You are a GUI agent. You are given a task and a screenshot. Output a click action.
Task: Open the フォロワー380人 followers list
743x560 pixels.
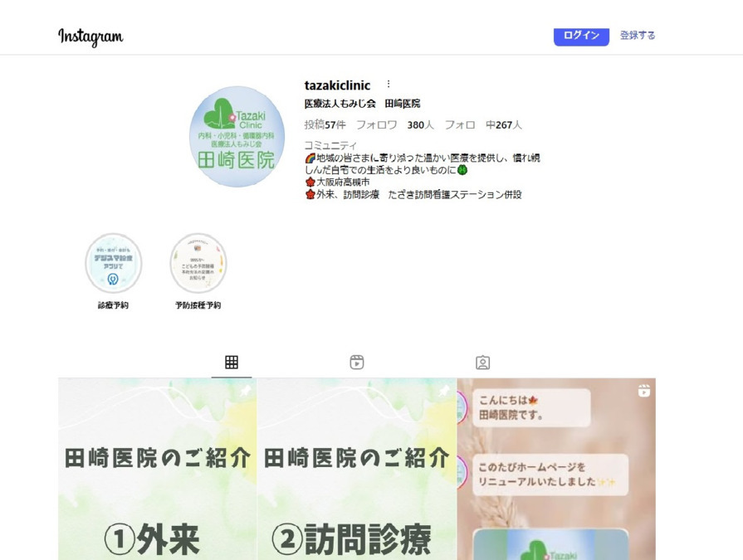[x=394, y=124]
